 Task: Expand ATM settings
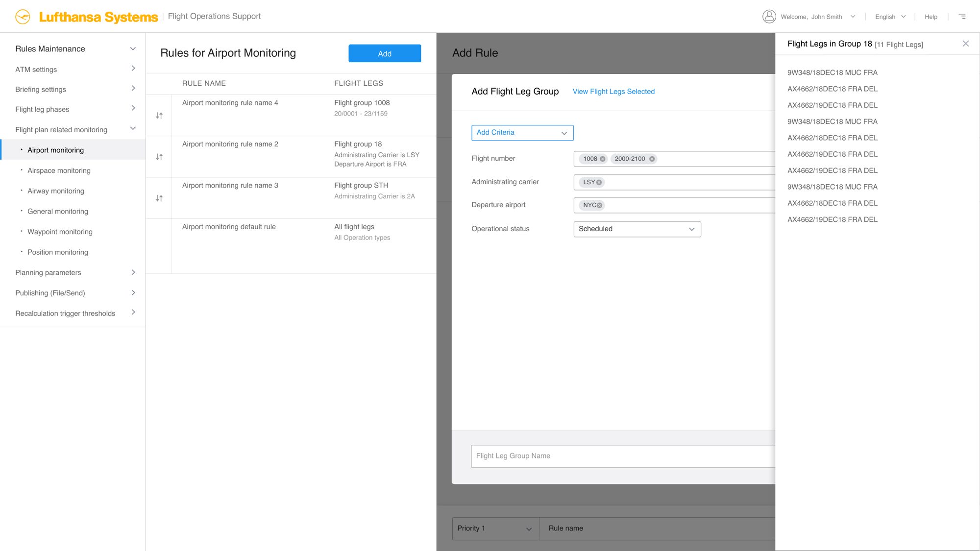coord(133,69)
